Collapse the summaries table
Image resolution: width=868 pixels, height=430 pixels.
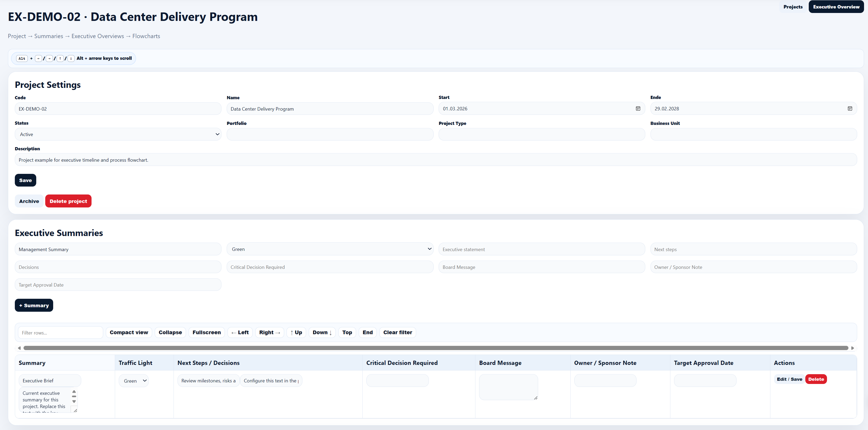(170, 332)
